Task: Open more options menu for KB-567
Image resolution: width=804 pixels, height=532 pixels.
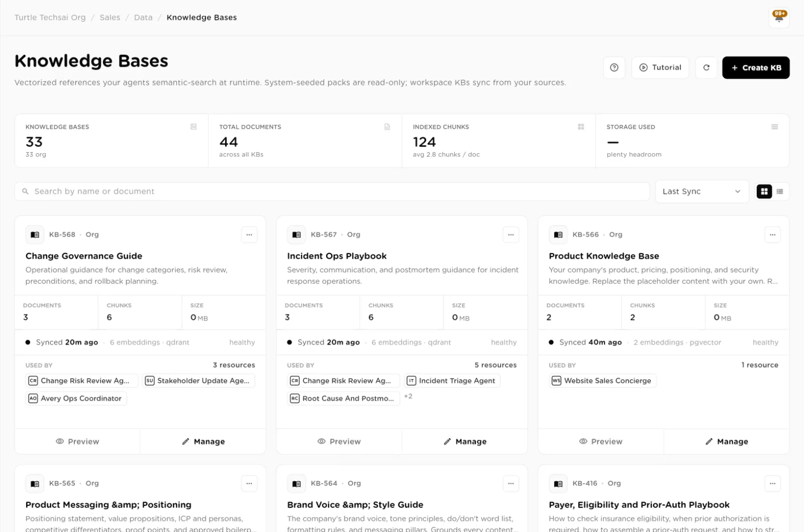Action: pyautogui.click(x=511, y=235)
